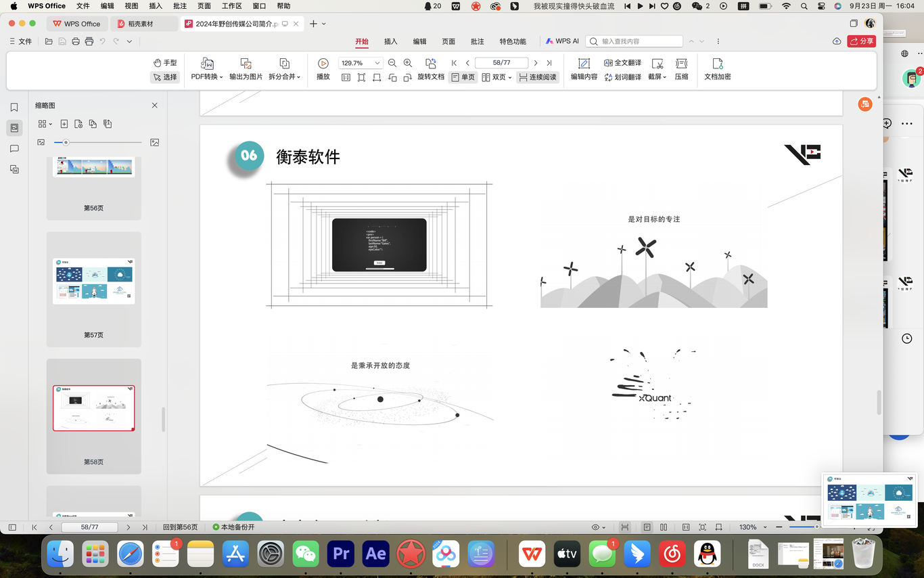Open the bookmark sidebar panel
Screen dimensions: 924x578
click(14, 108)
